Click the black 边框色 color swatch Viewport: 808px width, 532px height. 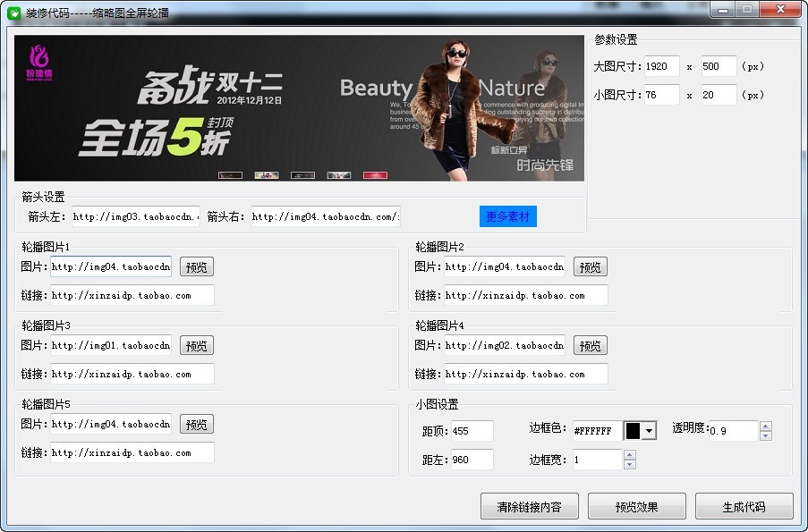(633, 431)
